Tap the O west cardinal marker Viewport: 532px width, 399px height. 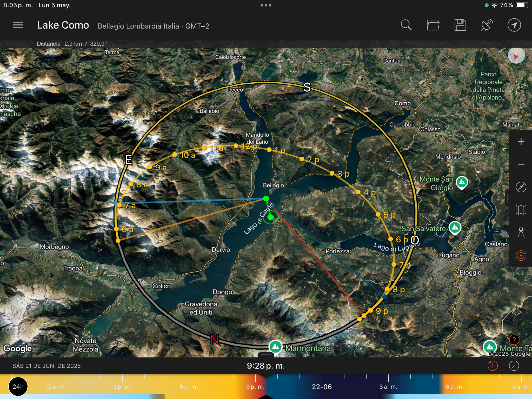pyautogui.click(x=415, y=240)
